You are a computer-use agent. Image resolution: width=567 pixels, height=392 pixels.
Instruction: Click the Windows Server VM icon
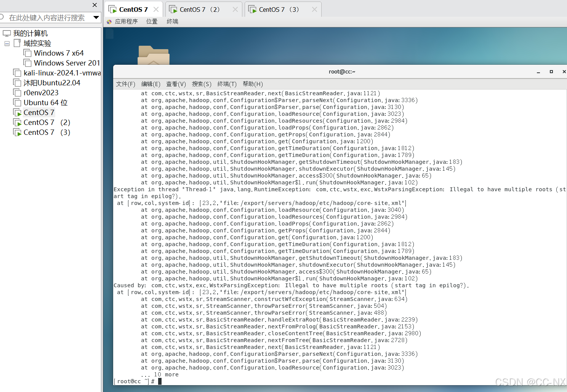pos(27,63)
